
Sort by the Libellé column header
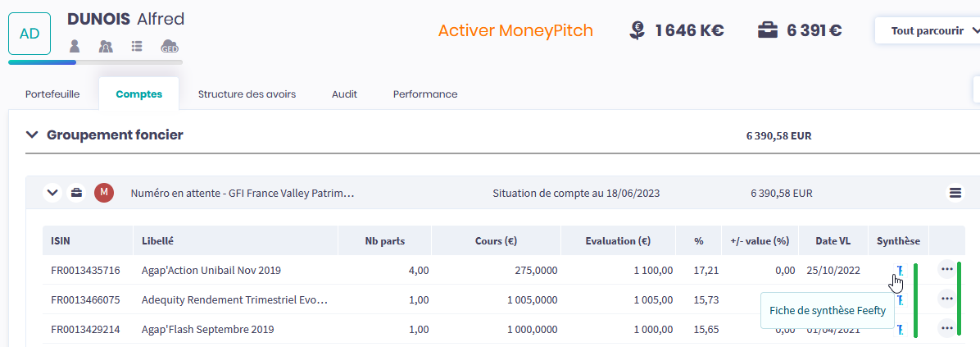coord(235,240)
